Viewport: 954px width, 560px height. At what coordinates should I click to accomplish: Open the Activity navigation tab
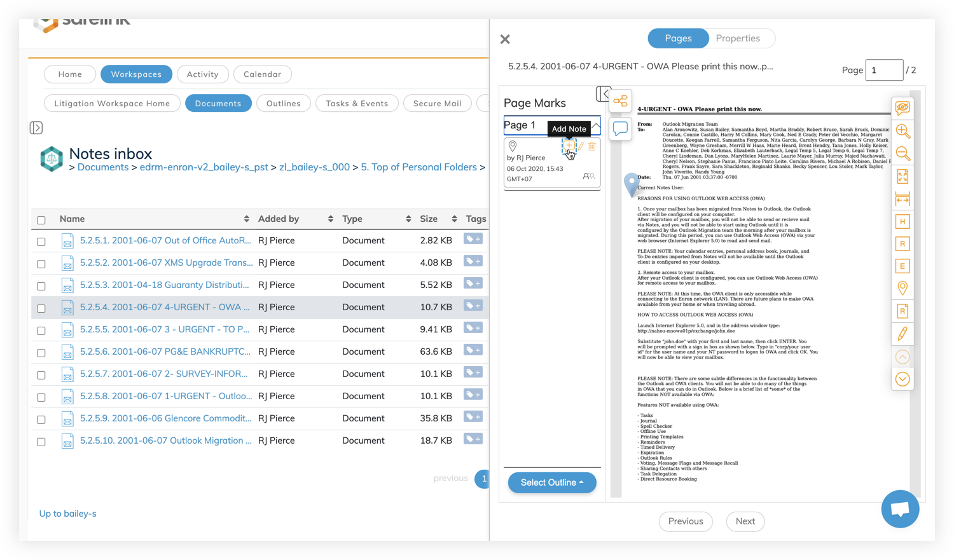coord(203,74)
